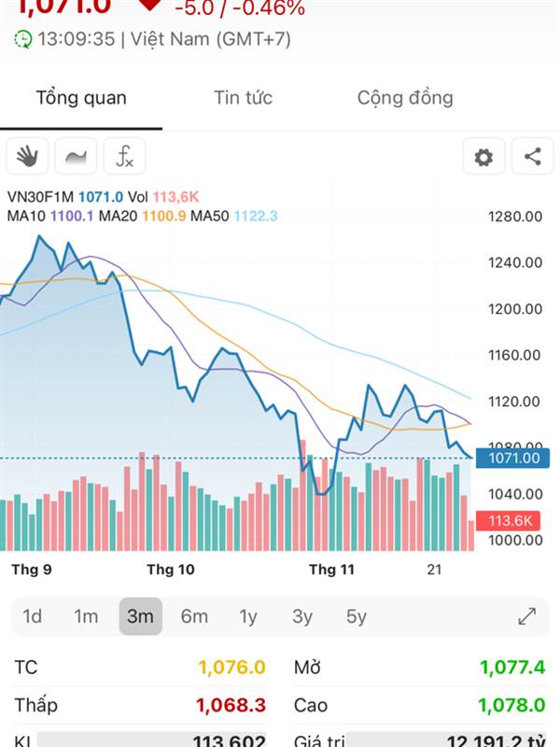Select the 3m time range
Image resolution: width=560 pixels, height=747 pixels.
(140, 616)
